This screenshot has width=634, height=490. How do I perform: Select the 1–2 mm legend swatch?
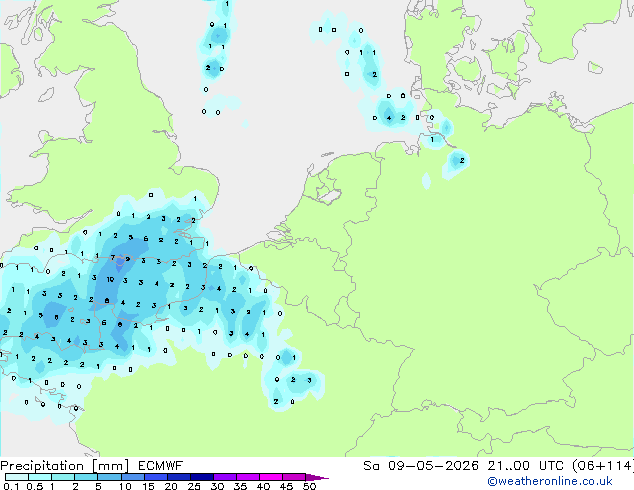pyautogui.click(x=63, y=477)
